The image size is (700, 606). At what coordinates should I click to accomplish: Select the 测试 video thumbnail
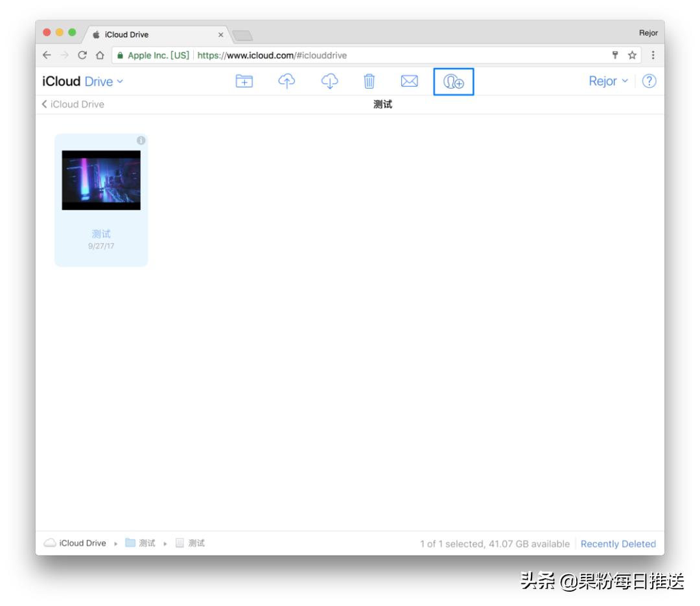point(100,180)
